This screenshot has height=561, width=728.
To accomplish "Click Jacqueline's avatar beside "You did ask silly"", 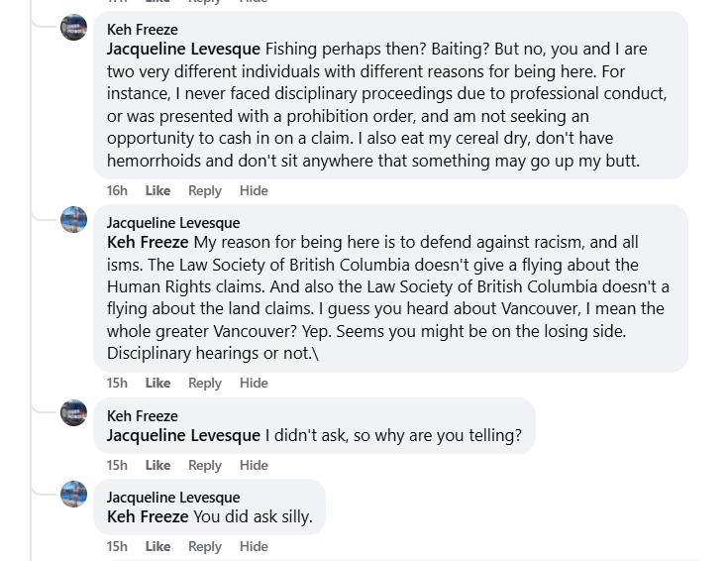I will [x=74, y=494].
